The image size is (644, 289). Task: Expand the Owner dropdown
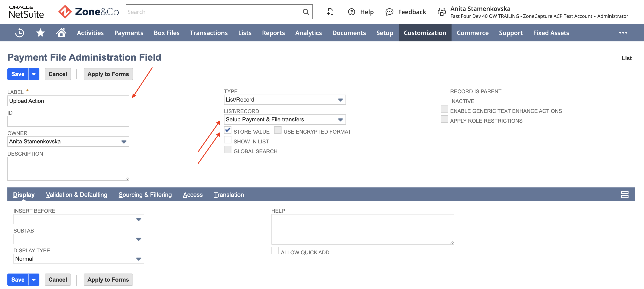coord(68,141)
